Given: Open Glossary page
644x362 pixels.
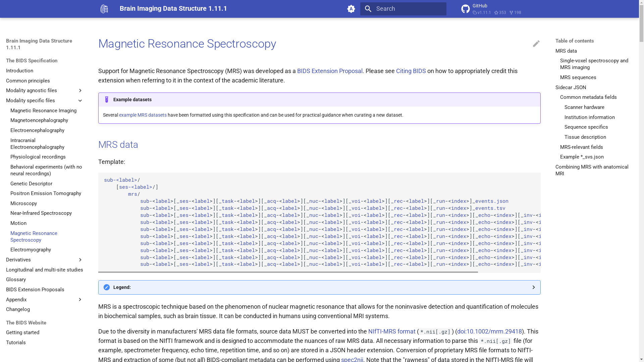Looking at the screenshot, I should (16, 280).
